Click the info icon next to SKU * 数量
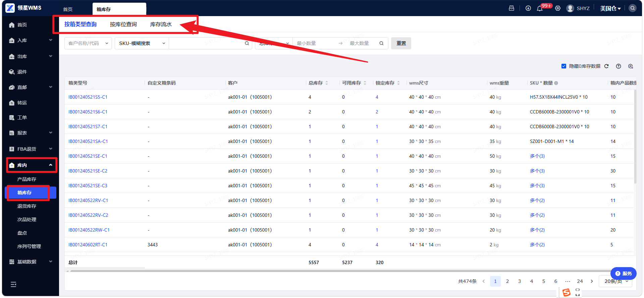The height and width of the screenshot is (298, 644). pos(556,83)
